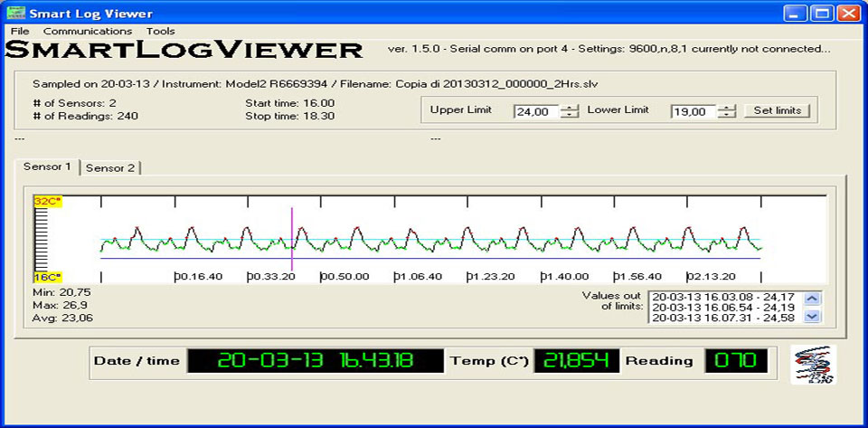Click the 01.23.20 time axis label
The height and width of the screenshot is (428, 868).
coord(492,277)
